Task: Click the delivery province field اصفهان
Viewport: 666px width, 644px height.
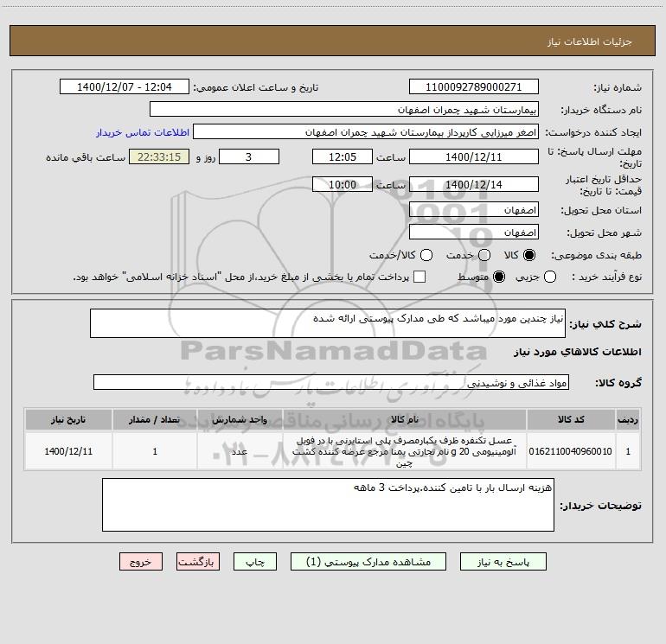Action: point(474,210)
